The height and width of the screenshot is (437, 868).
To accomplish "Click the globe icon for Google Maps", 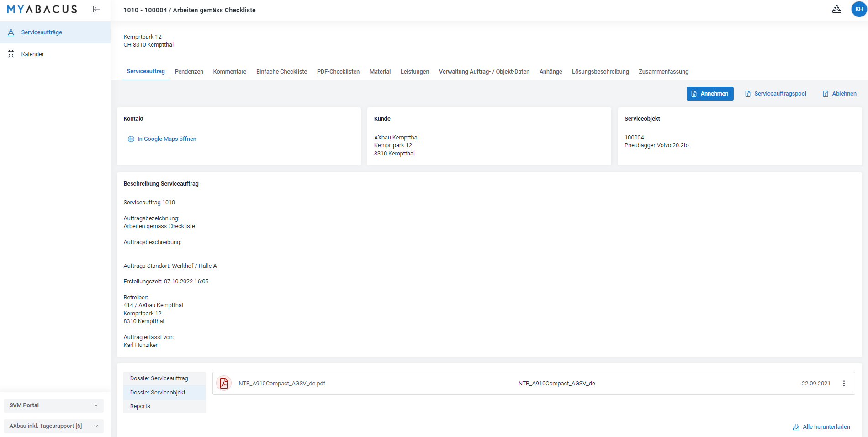I will click(x=131, y=139).
